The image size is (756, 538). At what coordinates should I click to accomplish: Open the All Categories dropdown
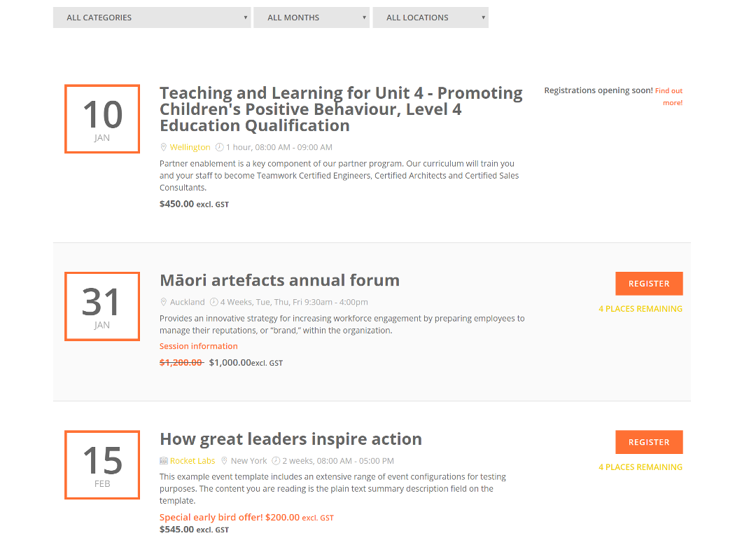coord(152,18)
